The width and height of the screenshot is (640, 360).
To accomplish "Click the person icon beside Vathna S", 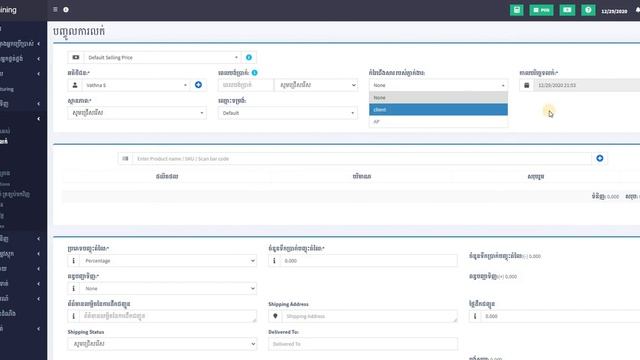I will pyautogui.click(x=75, y=85).
